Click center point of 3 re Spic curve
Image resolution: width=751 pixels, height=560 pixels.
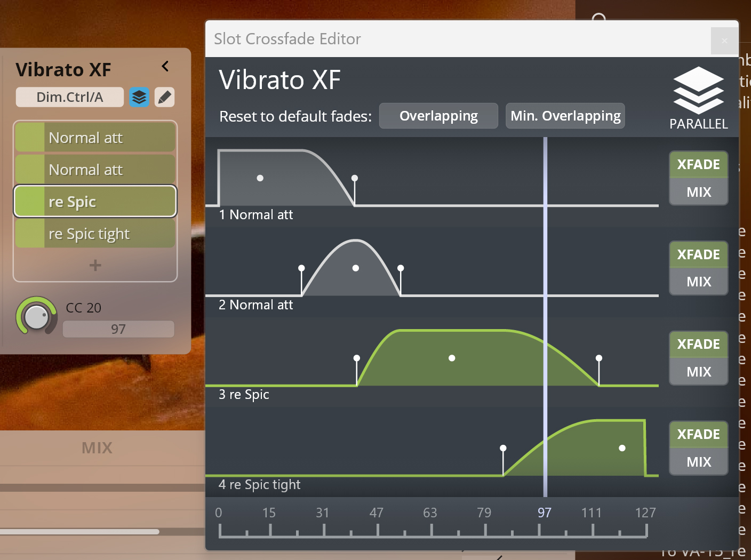(x=452, y=358)
